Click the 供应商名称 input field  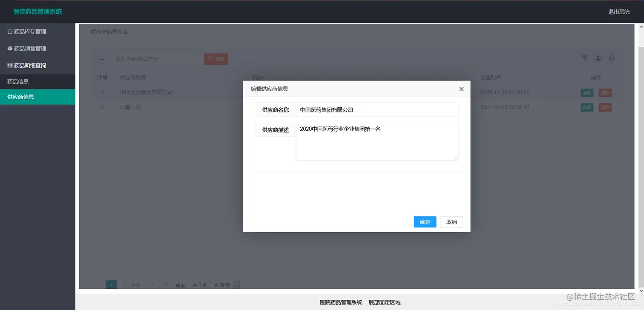(x=377, y=109)
